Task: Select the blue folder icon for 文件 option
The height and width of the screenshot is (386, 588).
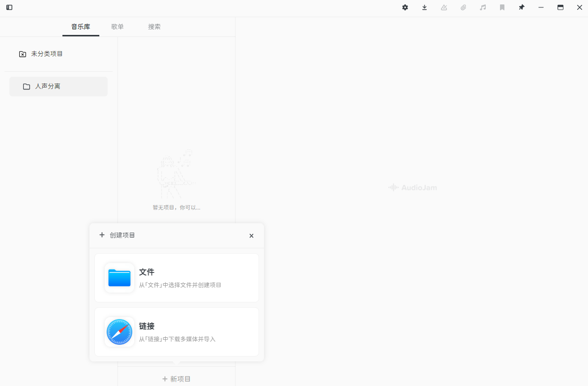Action: click(x=119, y=277)
